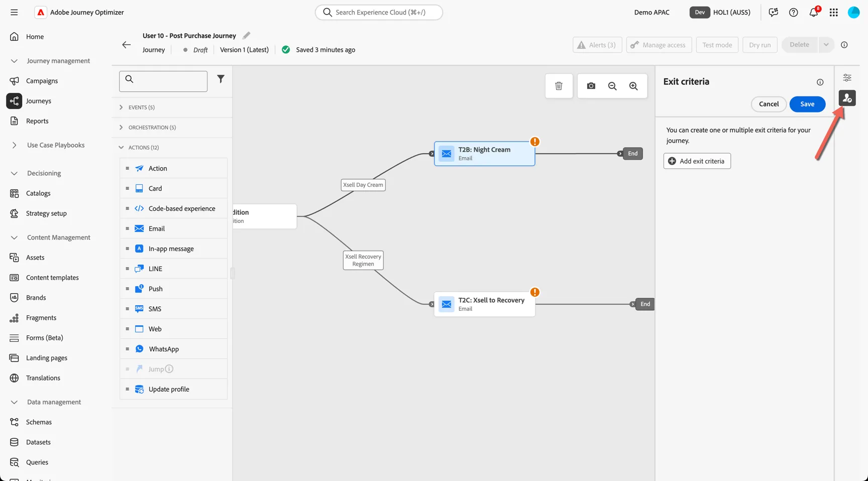Screen dimensions: 868x481
Task: Pick the Update profile action
Action: click(x=173, y=389)
